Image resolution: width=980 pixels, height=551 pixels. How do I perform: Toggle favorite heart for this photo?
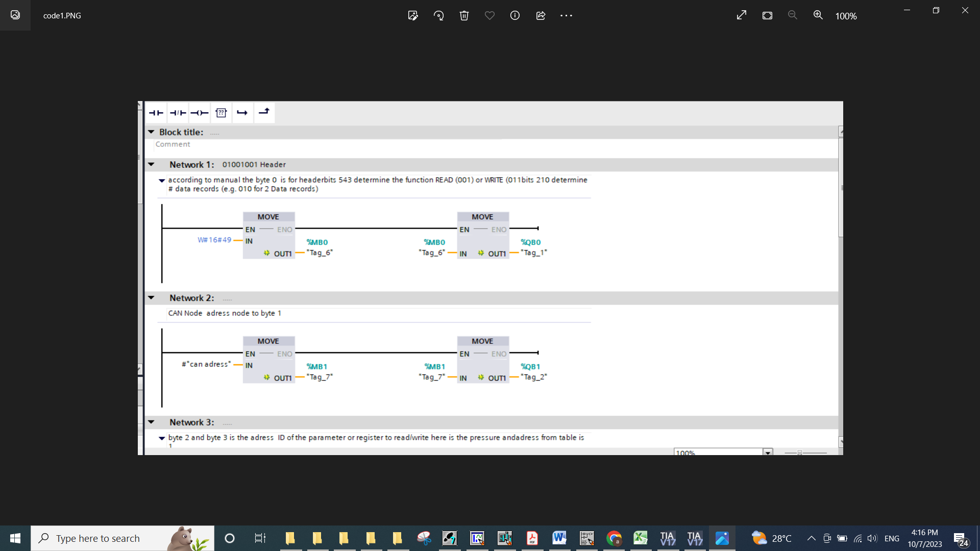click(x=489, y=16)
